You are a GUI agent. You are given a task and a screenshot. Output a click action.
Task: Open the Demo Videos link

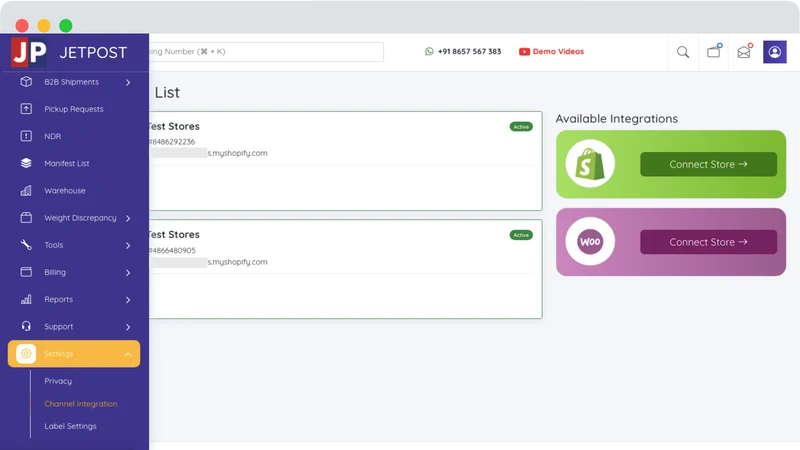558,52
